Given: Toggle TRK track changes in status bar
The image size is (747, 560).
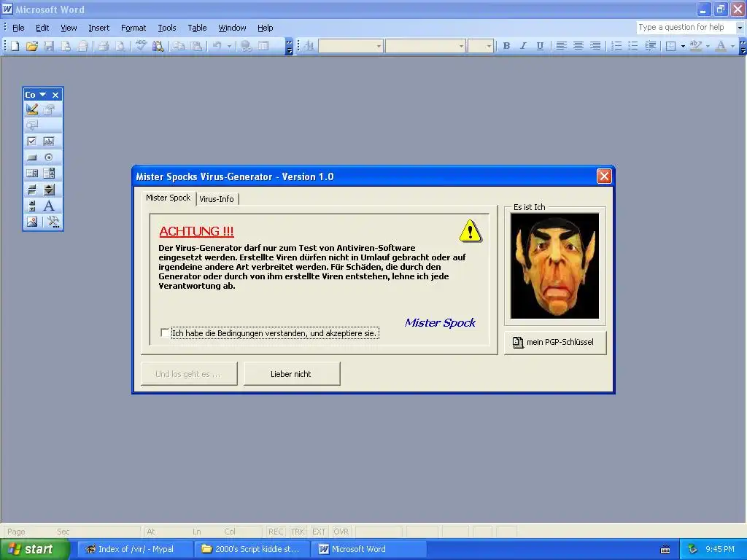Looking at the screenshot, I should click(298, 532).
